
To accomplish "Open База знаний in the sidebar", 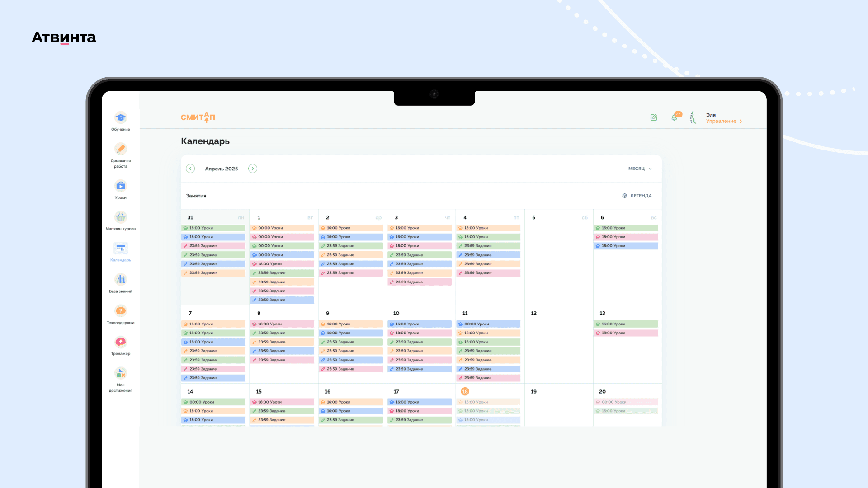I will click(120, 280).
